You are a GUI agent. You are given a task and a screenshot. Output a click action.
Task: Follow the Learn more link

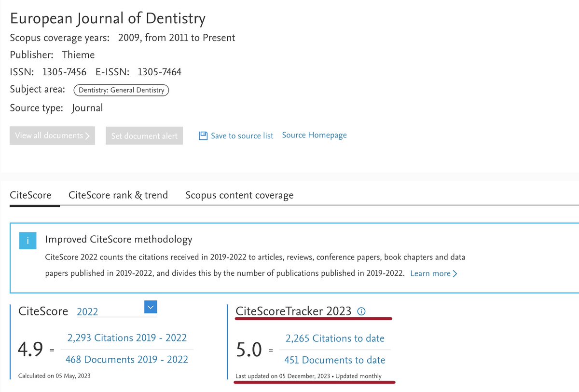point(434,273)
